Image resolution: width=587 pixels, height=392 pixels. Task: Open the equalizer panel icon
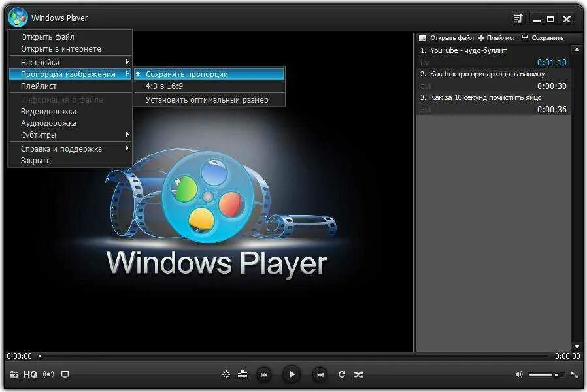243,374
